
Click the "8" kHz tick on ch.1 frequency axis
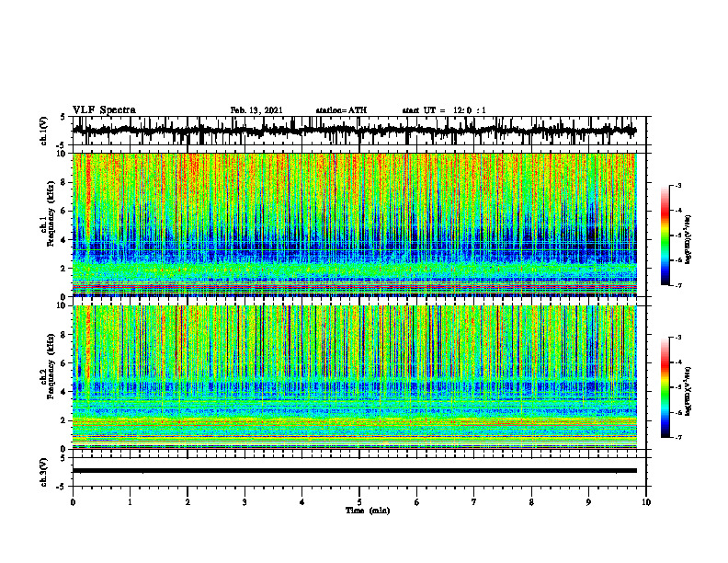64,182
